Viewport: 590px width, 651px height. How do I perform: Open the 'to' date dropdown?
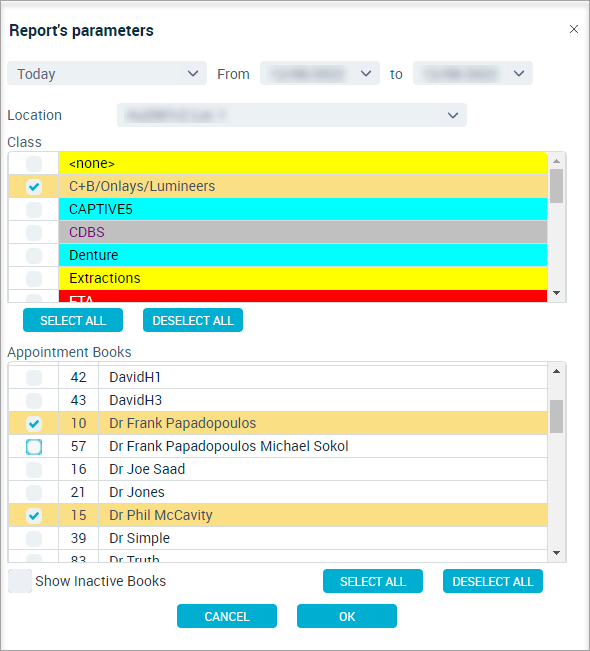pos(472,73)
